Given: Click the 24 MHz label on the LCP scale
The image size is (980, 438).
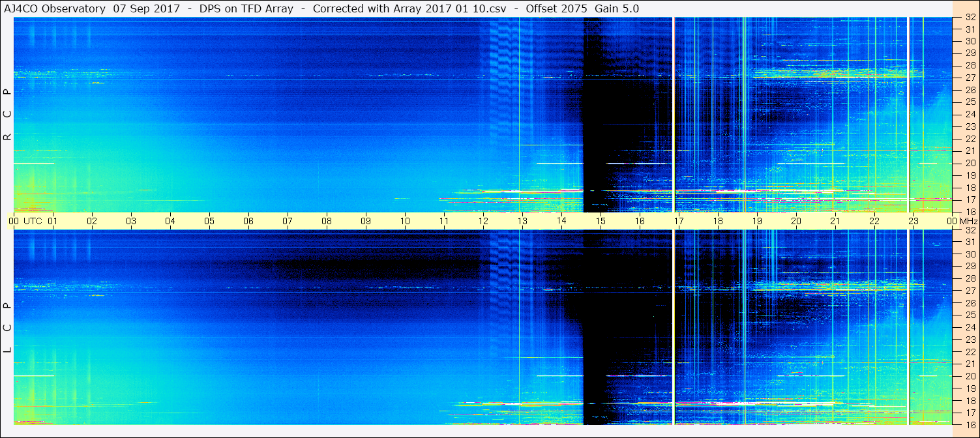Looking at the screenshot, I should [969, 327].
